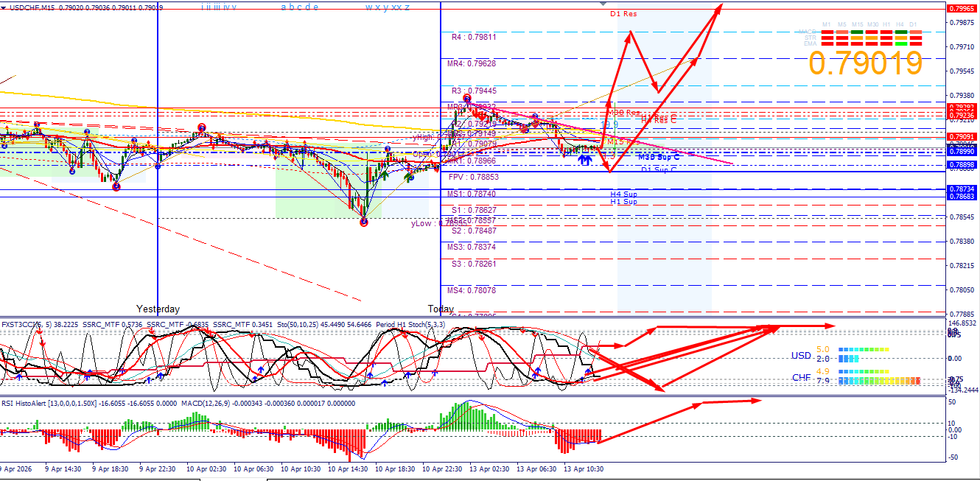Click the M30 Sup C label
Viewport: 980px width, 481px height.
pos(659,157)
